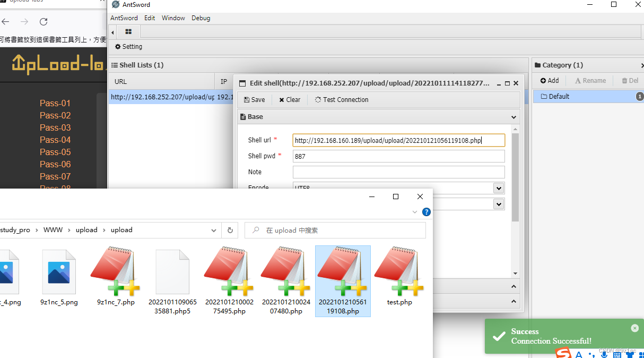
Task: Select the 202210121002407480.php file
Action: point(286,282)
